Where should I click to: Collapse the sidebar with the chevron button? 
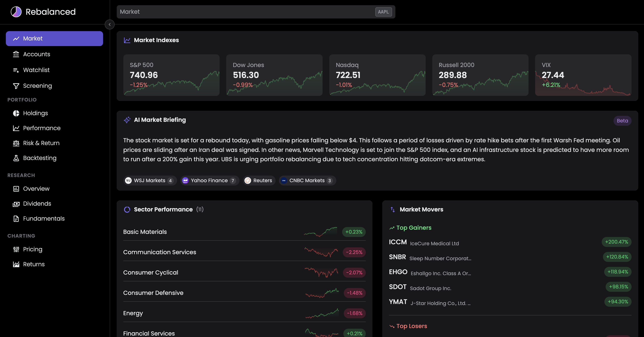pyautogui.click(x=109, y=24)
